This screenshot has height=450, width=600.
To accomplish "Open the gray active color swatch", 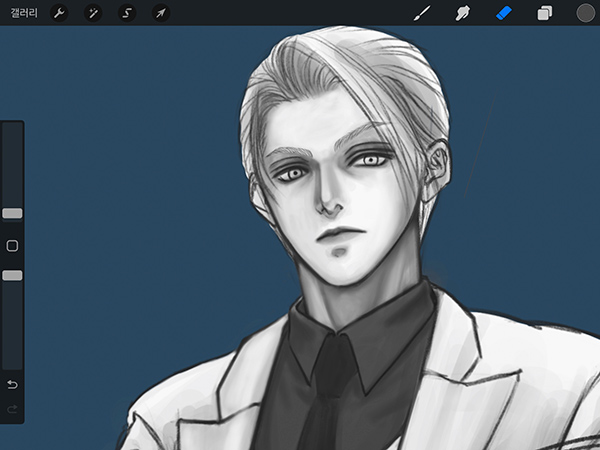I will (585, 13).
